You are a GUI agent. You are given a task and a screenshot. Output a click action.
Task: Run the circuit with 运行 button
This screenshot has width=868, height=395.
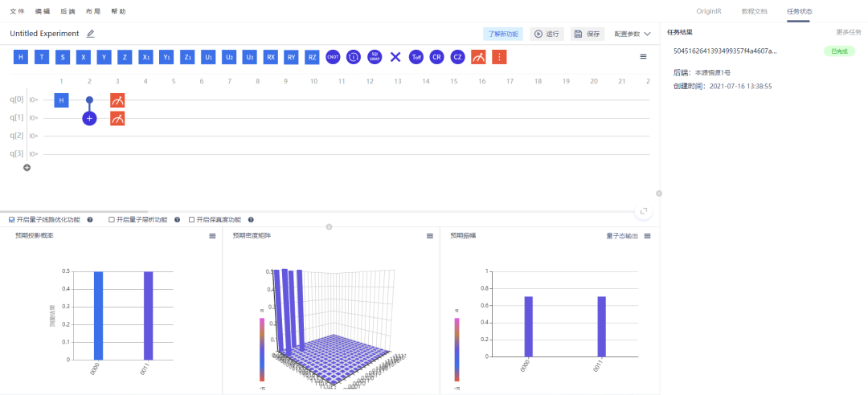pos(547,34)
